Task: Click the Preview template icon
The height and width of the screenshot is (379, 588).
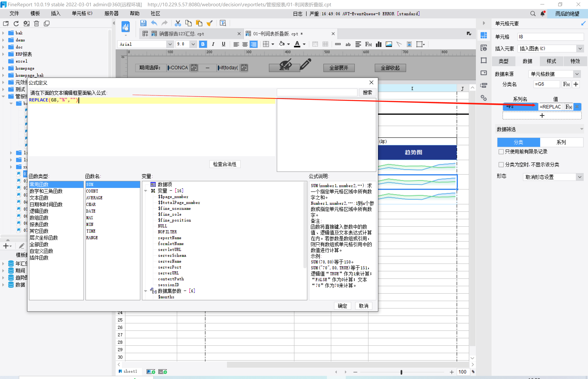Action: click(x=126, y=27)
